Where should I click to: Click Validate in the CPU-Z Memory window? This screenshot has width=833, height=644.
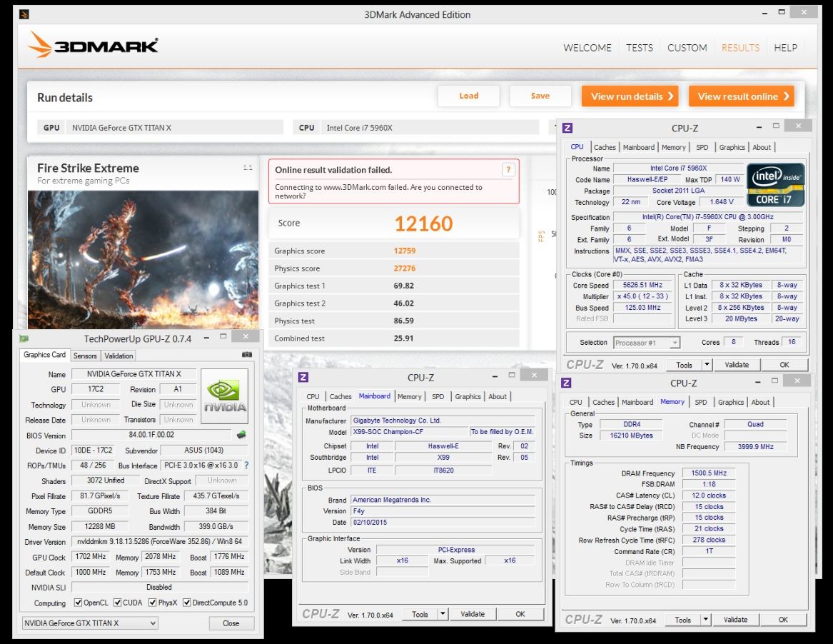click(x=735, y=620)
